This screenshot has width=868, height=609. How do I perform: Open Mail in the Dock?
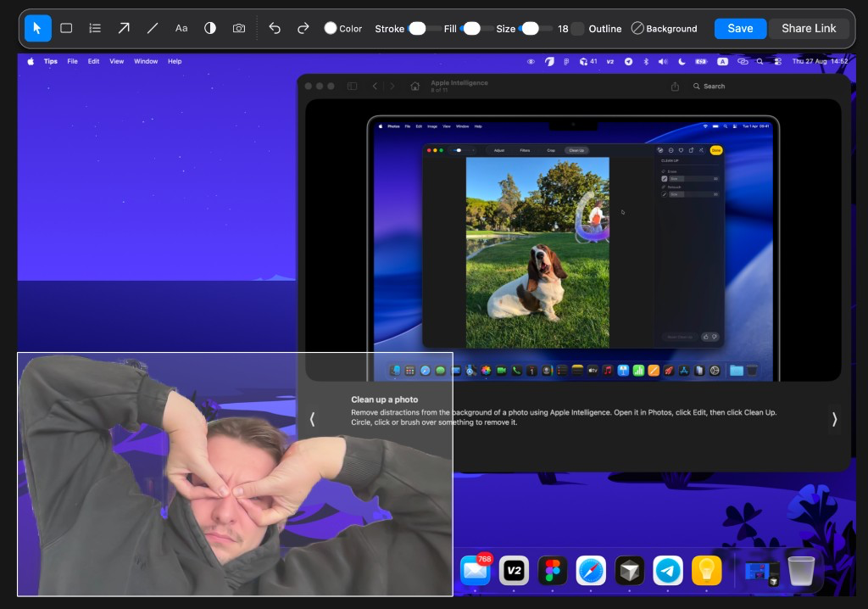coord(475,571)
